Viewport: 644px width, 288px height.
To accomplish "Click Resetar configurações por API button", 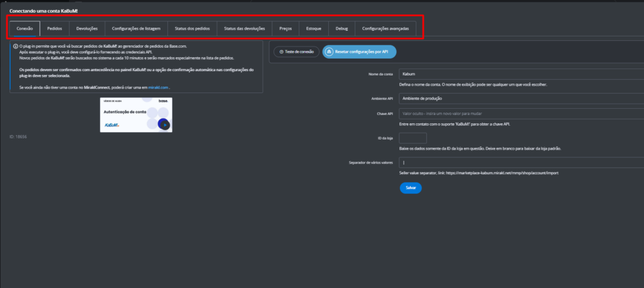I will click(359, 52).
